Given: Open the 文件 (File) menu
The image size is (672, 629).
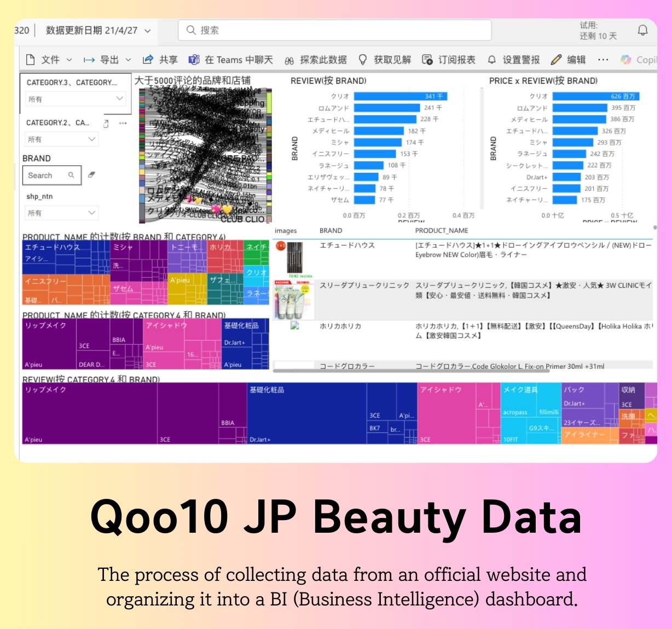Looking at the screenshot, I should click(49, 60).
